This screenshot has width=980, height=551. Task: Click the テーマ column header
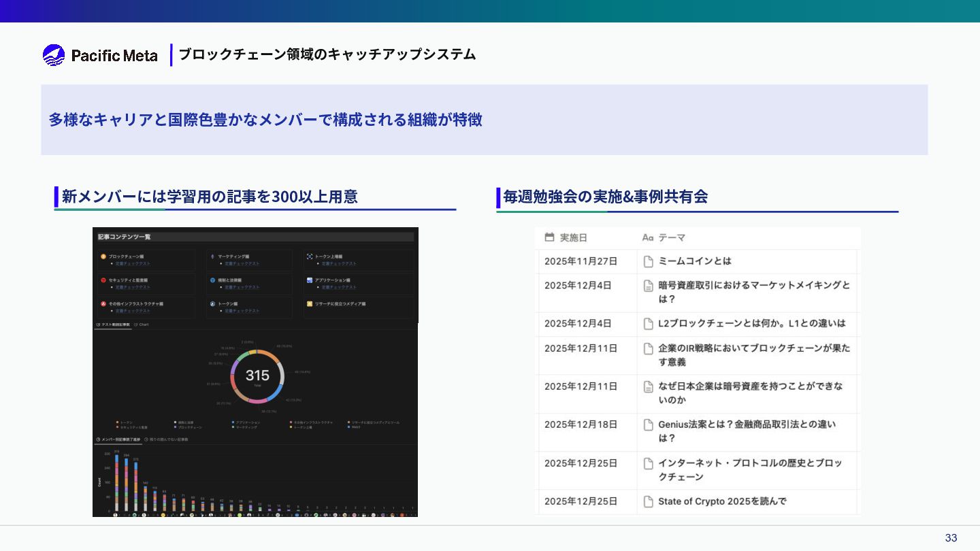671,237
